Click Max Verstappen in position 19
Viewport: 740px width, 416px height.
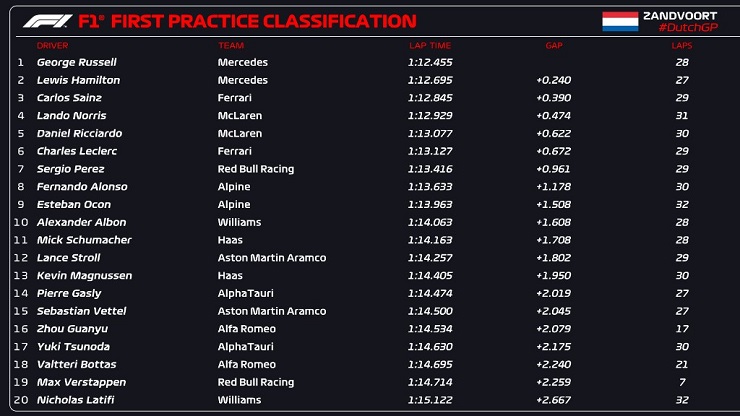[81, 382]
